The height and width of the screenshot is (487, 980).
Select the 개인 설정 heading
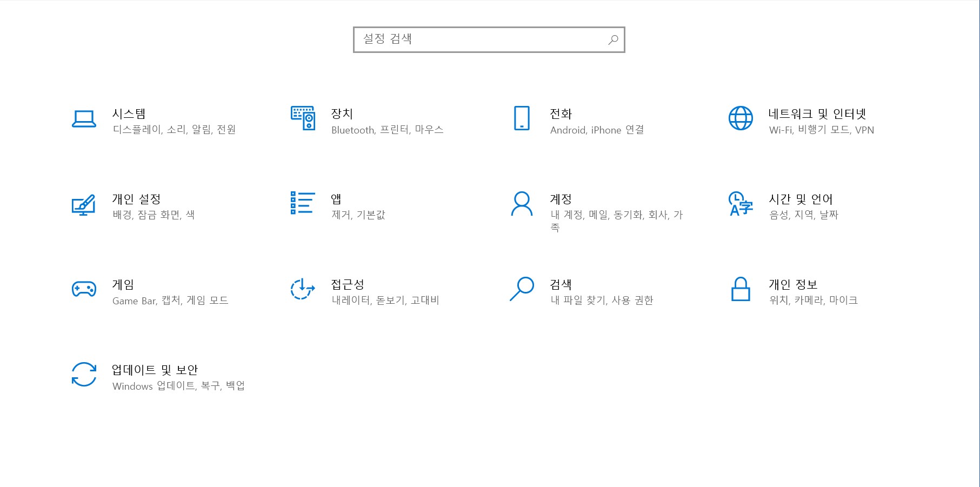click(136, 199)
